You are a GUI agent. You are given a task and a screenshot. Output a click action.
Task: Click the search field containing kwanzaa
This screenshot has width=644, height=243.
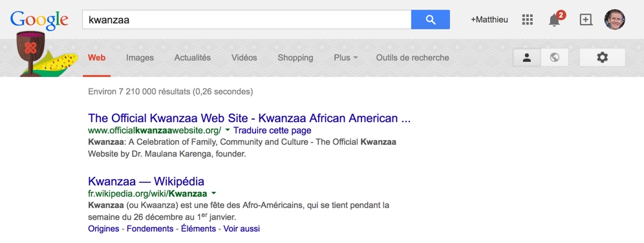(x=246, y=19)
